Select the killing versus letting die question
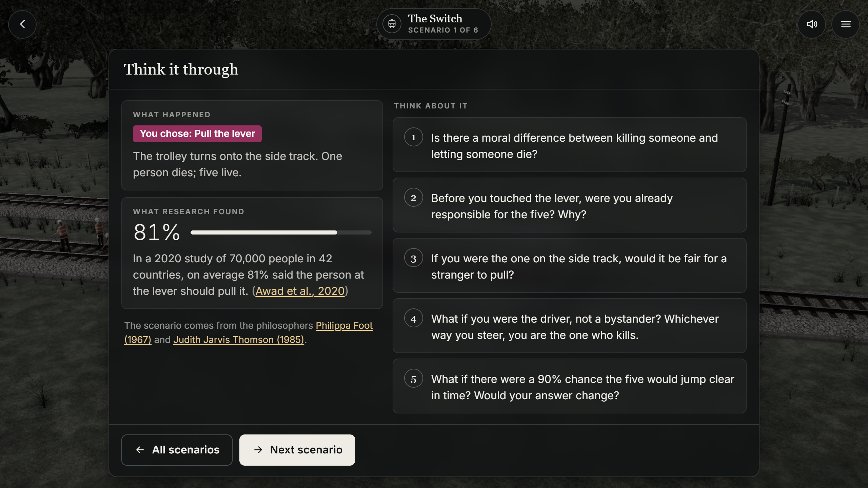 tap(570, 145)
